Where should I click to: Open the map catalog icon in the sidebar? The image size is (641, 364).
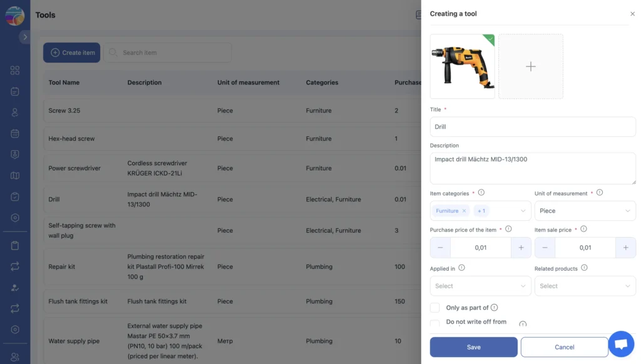15,175
